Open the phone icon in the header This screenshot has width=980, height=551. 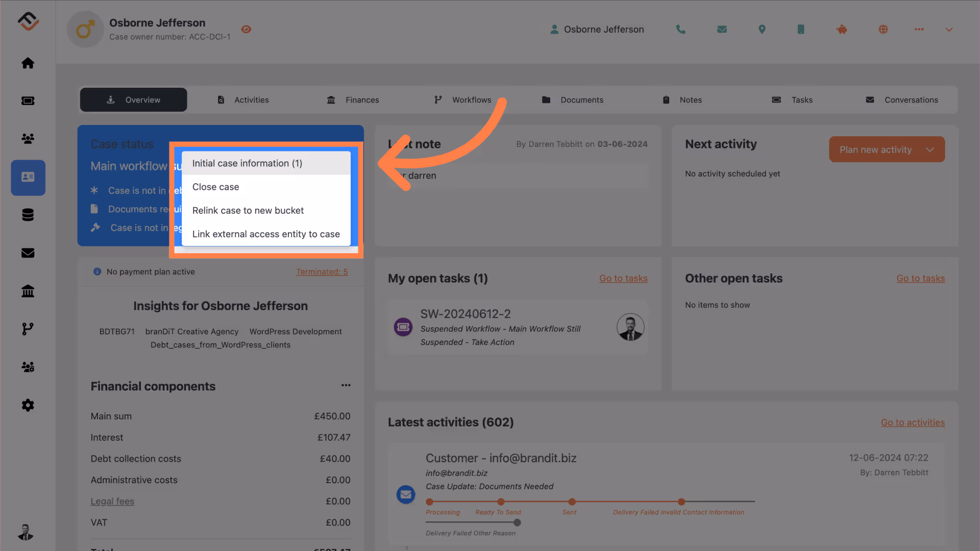pos(680,30)
